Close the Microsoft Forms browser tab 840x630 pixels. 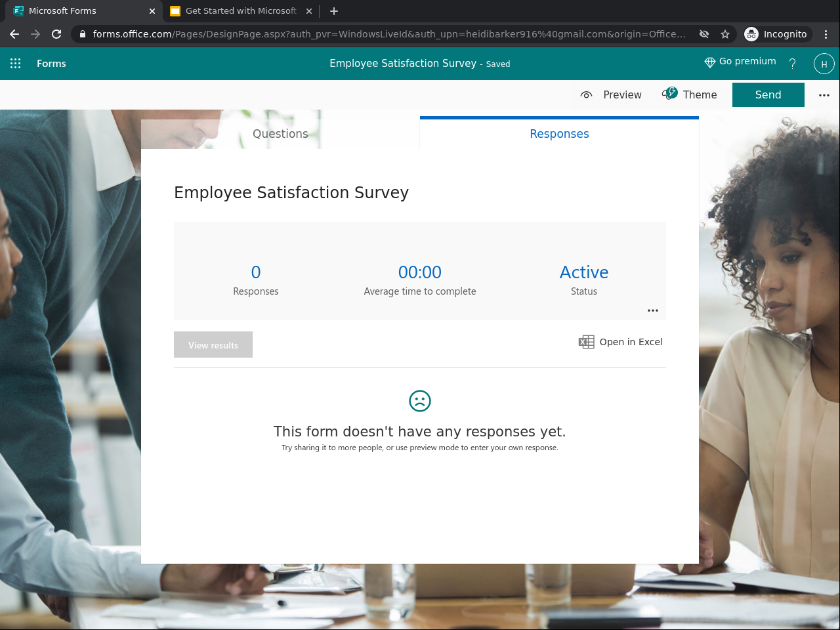[x=152, y=11]
